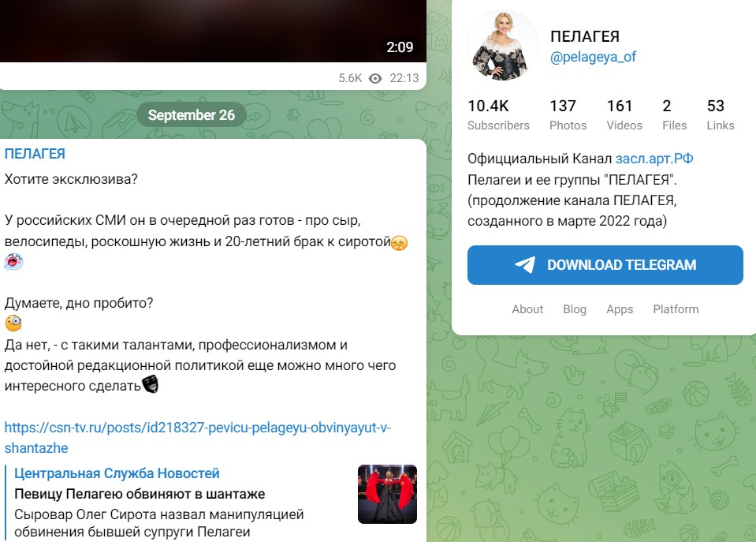Click the 2:09 video duration label
756x542 pixels.
pyautogui.click(x=400, y=47)
